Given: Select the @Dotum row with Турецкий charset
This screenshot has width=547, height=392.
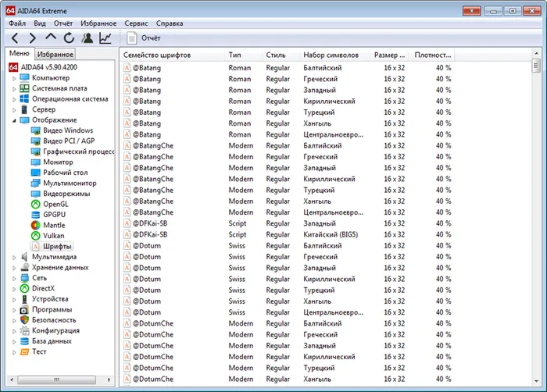Looking at the screenshot, I should pyautogui.click(x=288, y=290).
